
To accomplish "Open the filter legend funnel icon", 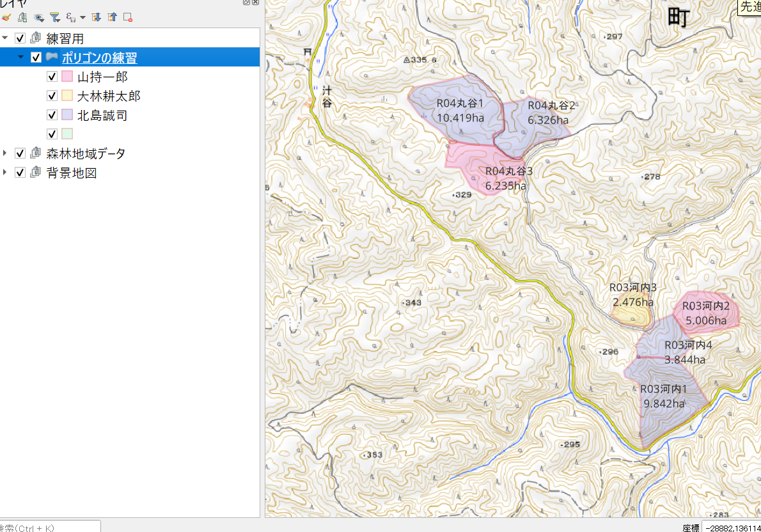I will (55, 17).
